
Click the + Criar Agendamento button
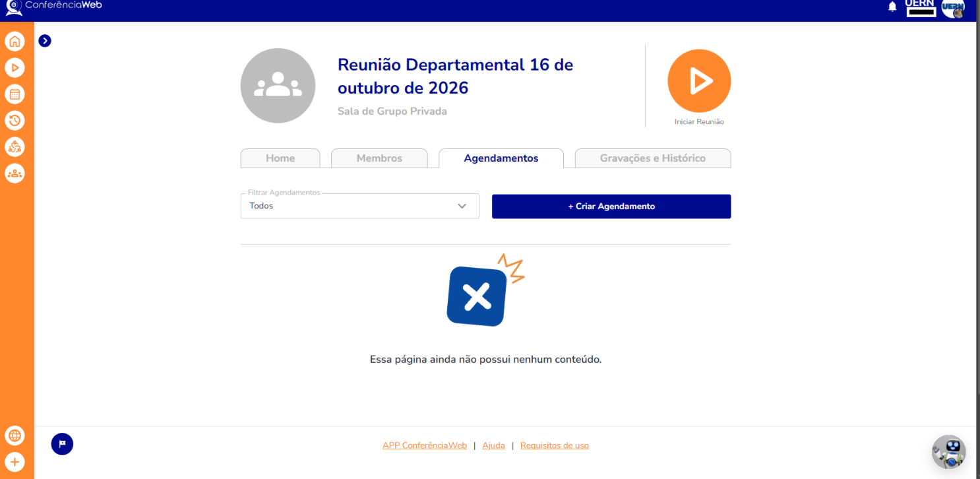(611, 207)
